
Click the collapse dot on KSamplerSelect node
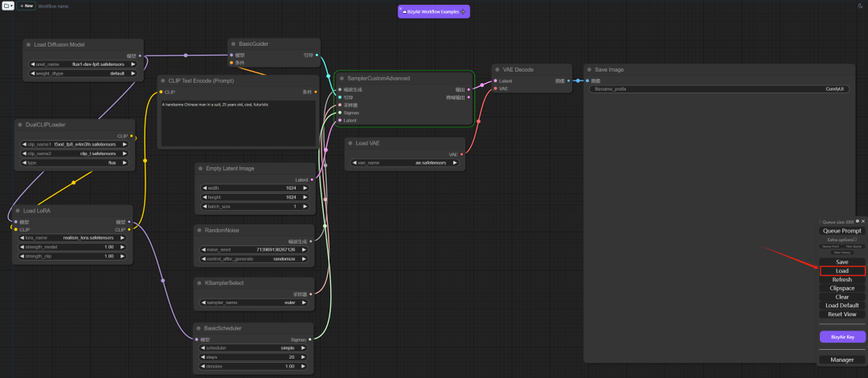(x=199, y=283)
